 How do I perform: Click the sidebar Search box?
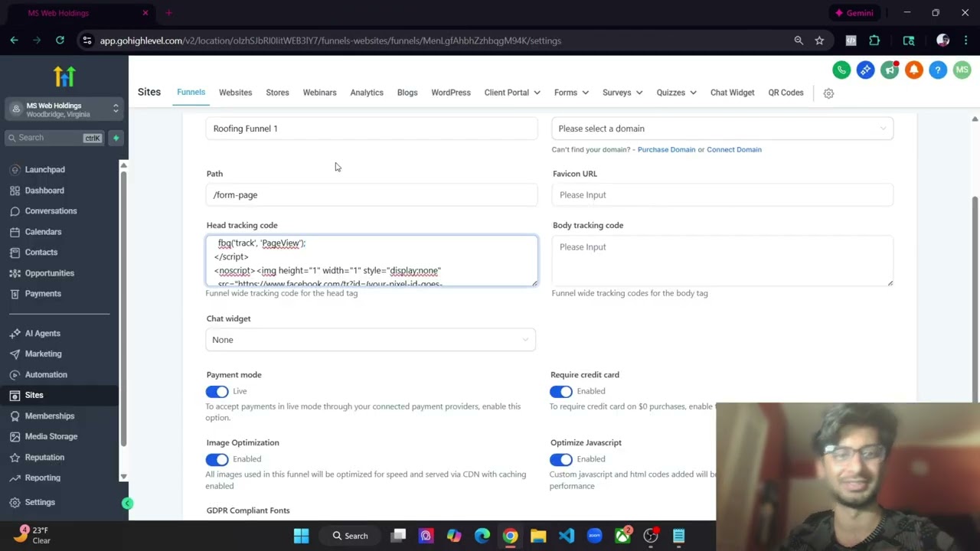tap(54, 138)
